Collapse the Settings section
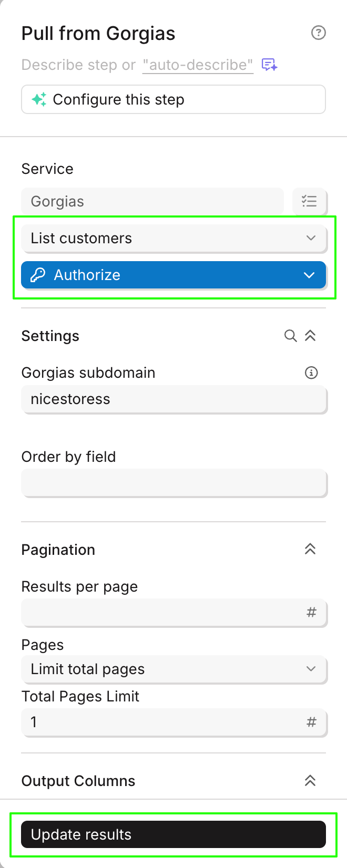347x868 pixels. 310,336
